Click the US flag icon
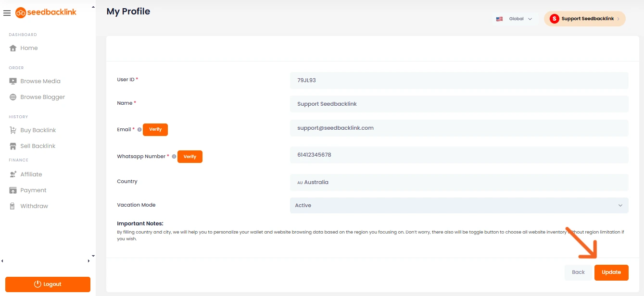644x296 pixels. [x=499, y=19]
